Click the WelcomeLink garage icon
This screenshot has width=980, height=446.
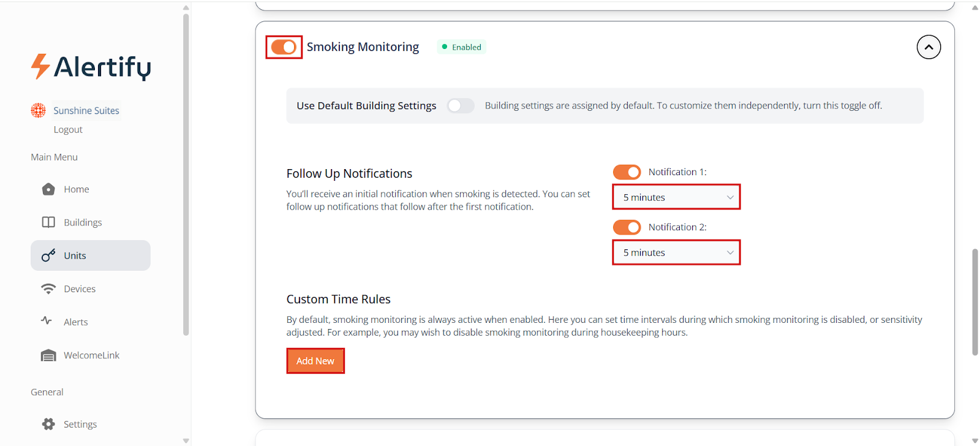coord(48,355)
